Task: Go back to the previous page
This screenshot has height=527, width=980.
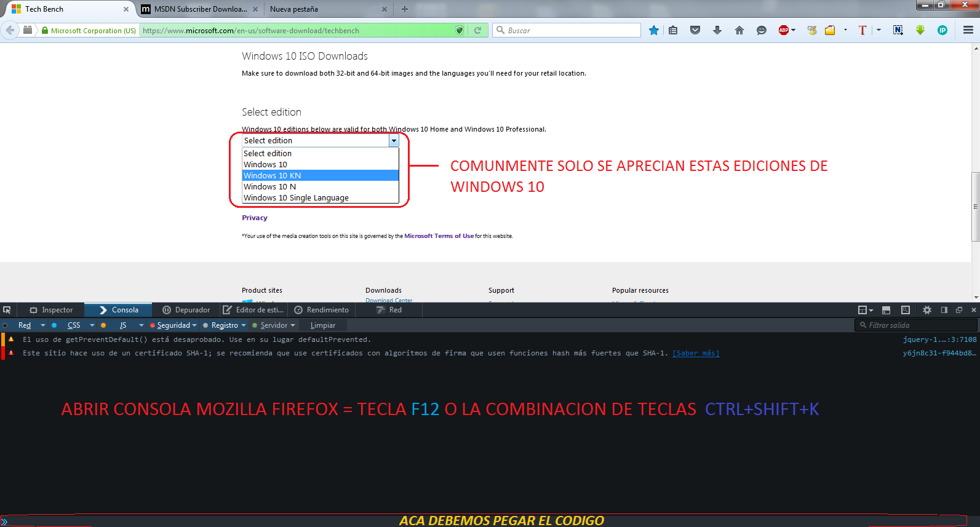Action: (10, 30)
